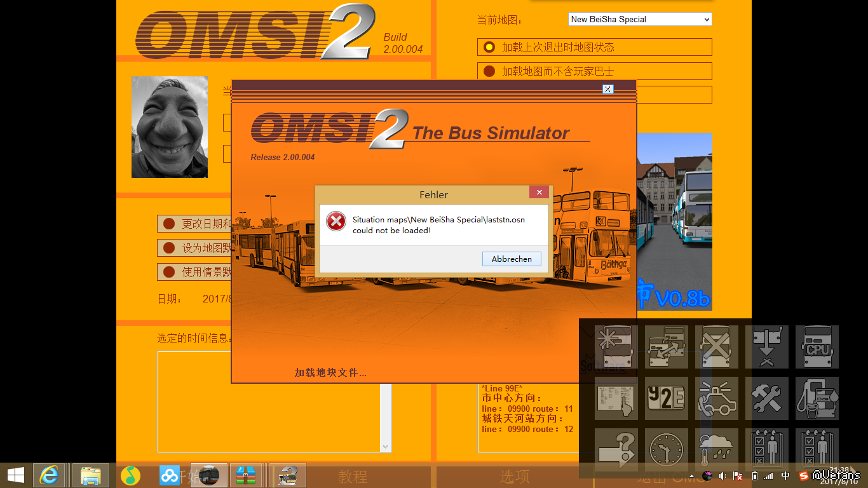
Task: Click the '城铁天河站方向:' line text
Action: (522, 419)
